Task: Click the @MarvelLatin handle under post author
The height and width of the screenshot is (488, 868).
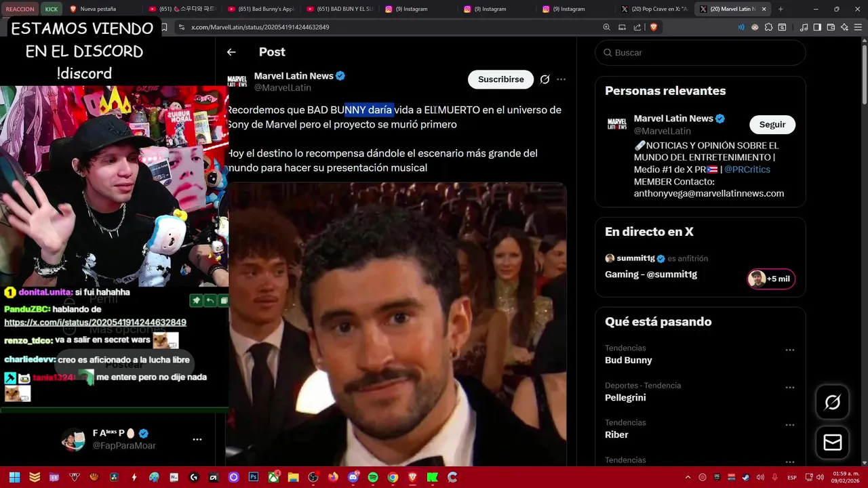Action: click(283, 88)
